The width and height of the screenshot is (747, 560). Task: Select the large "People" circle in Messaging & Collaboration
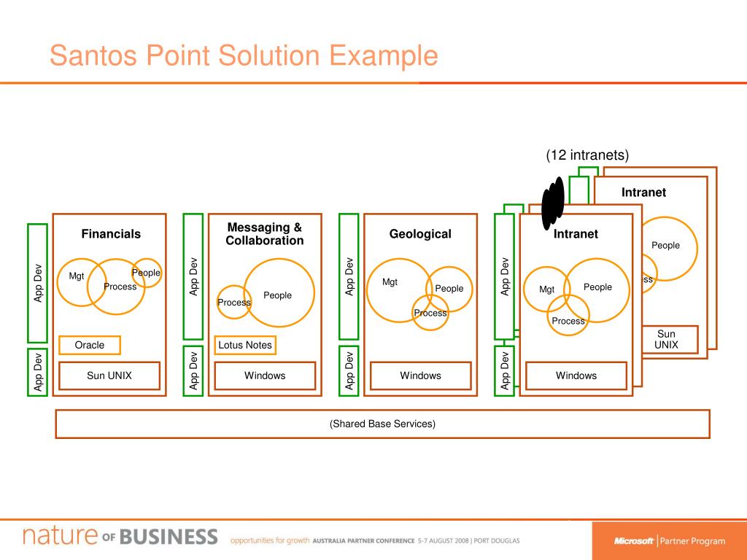(279, 293)
